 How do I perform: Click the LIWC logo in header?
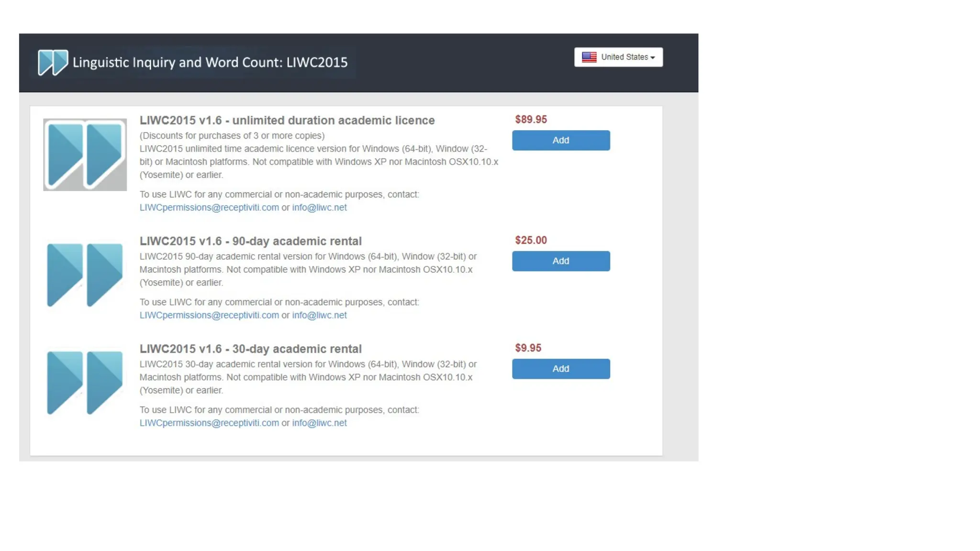(x=53, y=62)
